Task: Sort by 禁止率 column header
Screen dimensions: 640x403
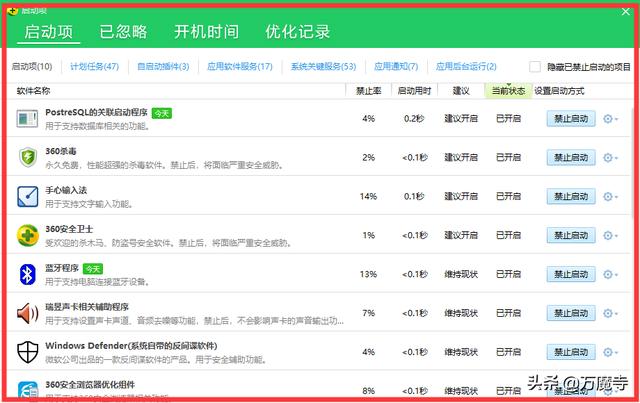Action: pyautogui.click(x=369, y=91)
